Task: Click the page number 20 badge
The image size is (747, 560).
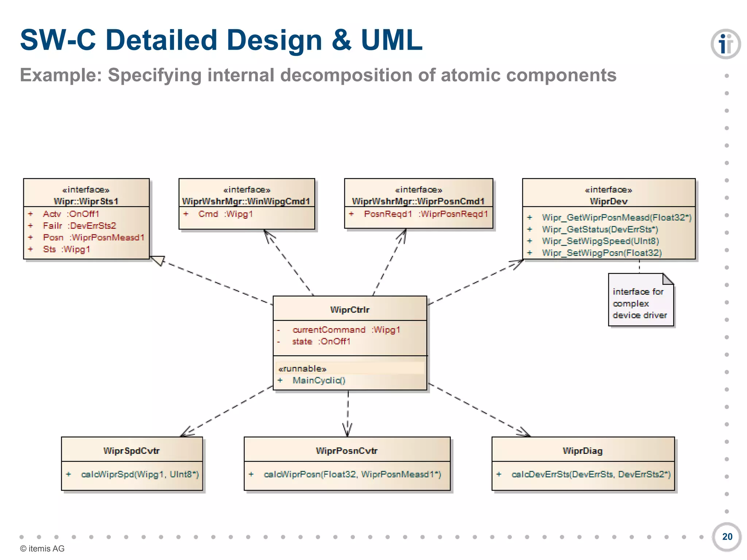Action: point(727,537)
